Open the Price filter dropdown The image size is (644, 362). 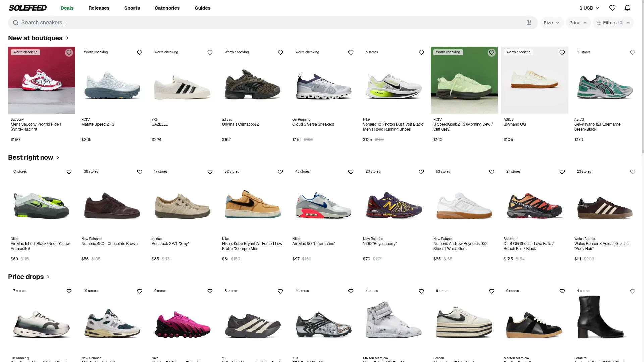tap(578, 23)
